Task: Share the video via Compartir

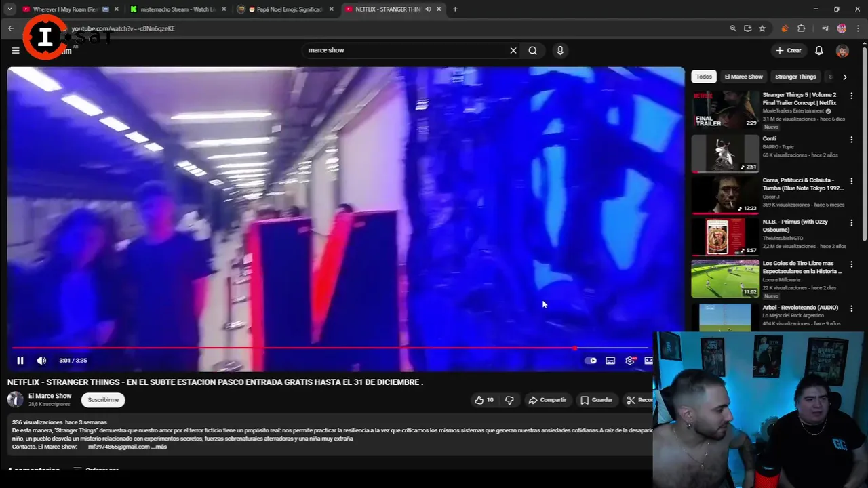Action: pyautogui.click(x=547, y=400)
